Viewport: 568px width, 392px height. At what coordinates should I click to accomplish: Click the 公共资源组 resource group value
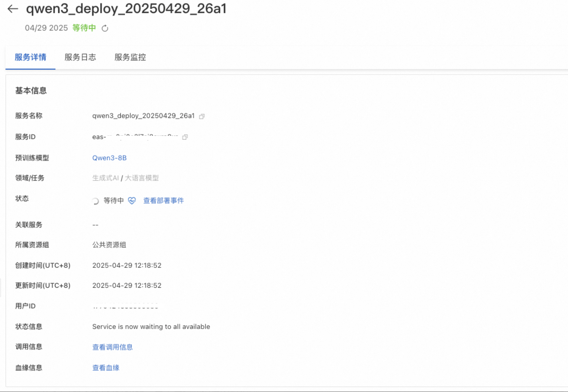tap(109, 245)
